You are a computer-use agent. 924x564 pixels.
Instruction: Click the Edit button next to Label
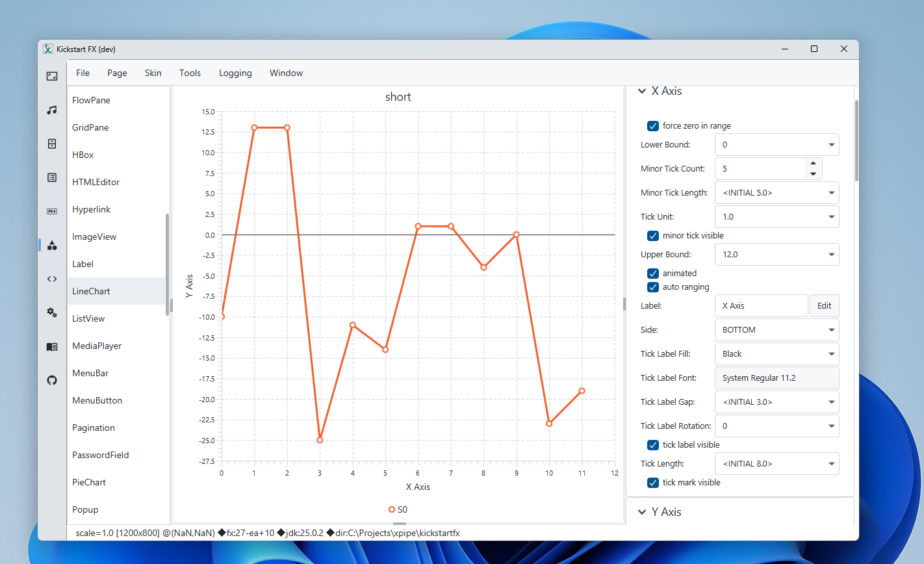[824, 306]
